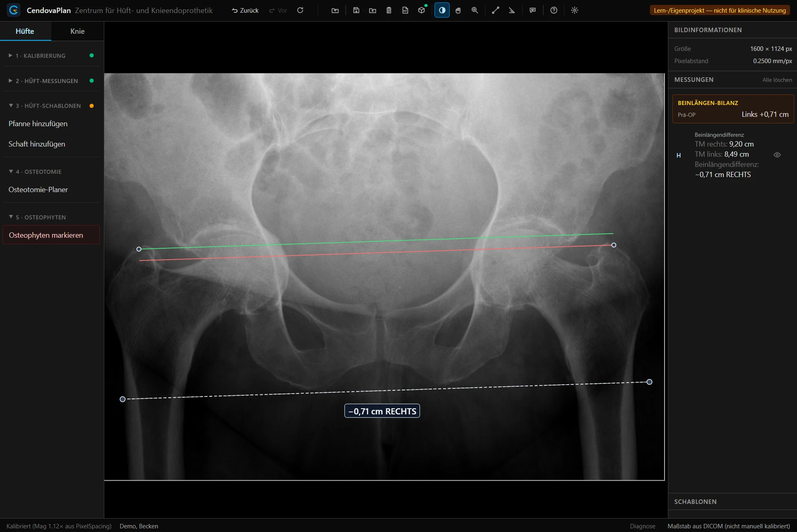Open the help question mark icon
The height and width of the screenshot is (532, 797).
[554, 10]
